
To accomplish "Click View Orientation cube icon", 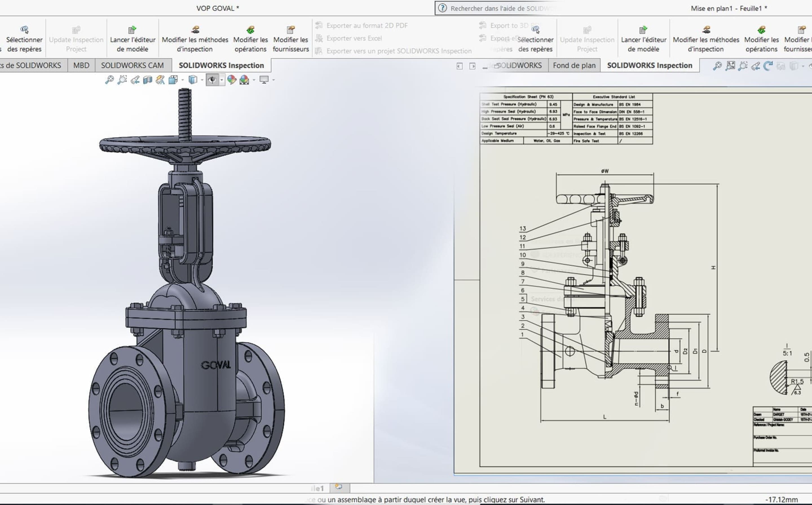I will point(173,80).
